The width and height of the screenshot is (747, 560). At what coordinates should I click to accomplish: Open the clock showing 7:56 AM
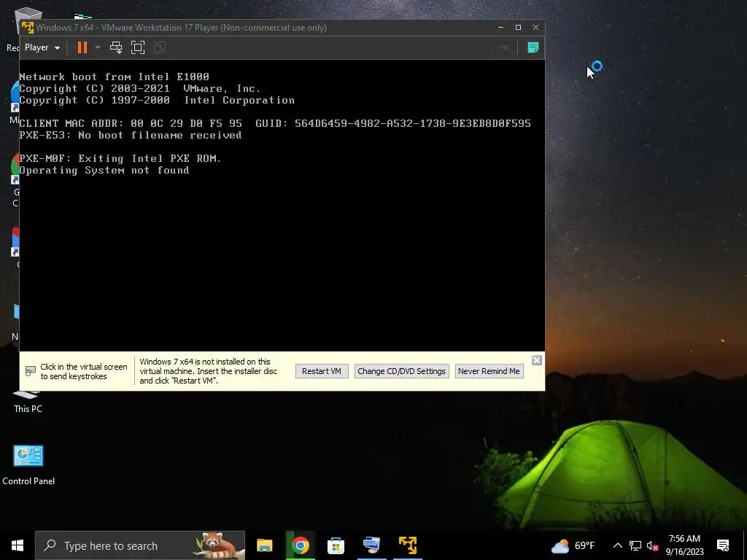click(x=684, y=545)
